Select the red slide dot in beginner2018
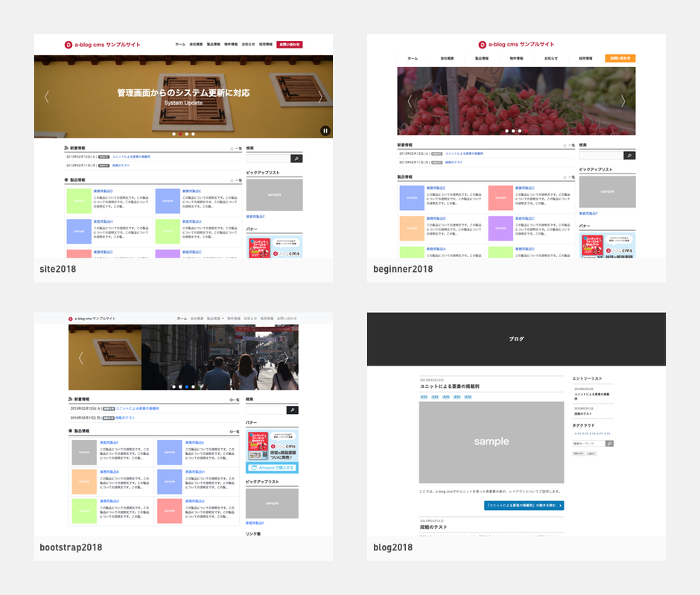 click(x=513, y=130)
